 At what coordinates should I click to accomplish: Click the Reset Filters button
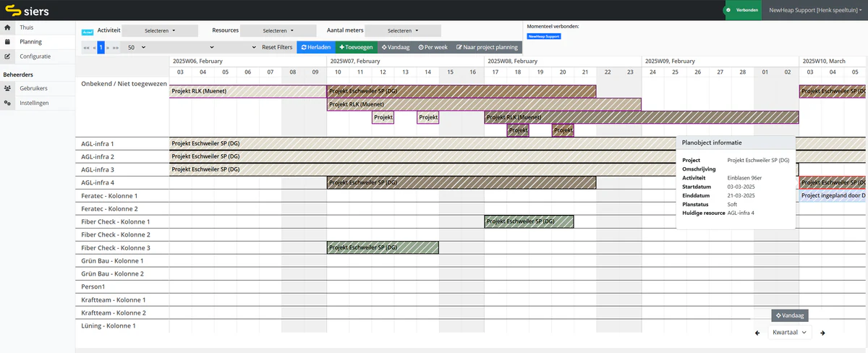pyautogui.click(x=277, y=47)
